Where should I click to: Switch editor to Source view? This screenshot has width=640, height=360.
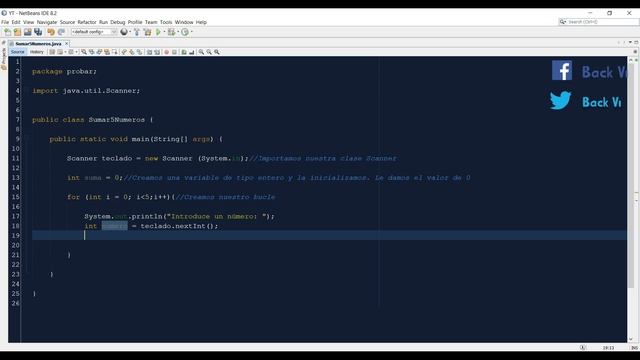pyautogui.click(x=18, y=52)
